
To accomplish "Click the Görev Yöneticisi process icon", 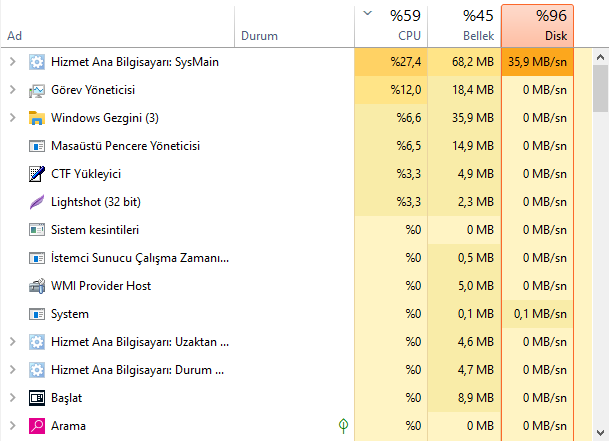I will [37, 90].
